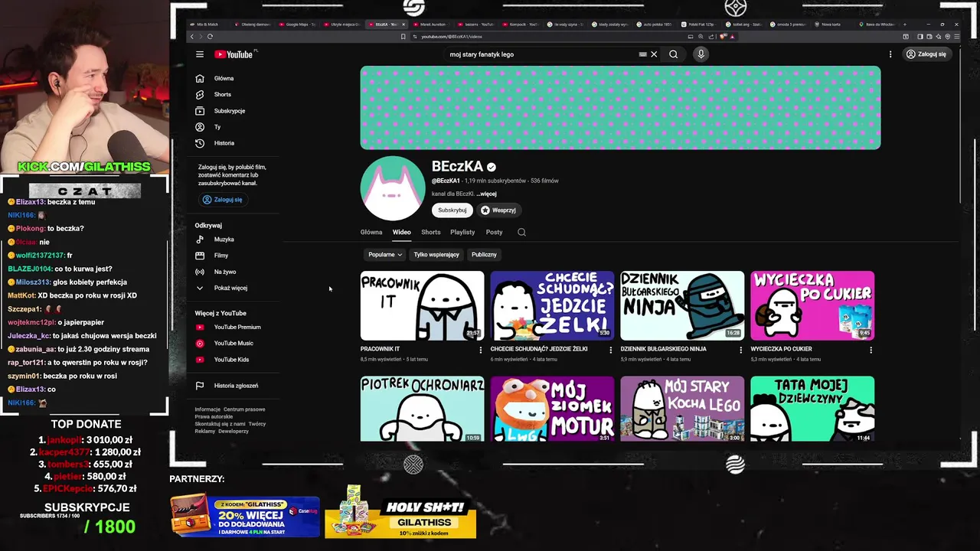Open the MÓJ ZIOMEK MOTUR thumbnail
The height and width of the screenshot is (551, 980).
[552, 409]
